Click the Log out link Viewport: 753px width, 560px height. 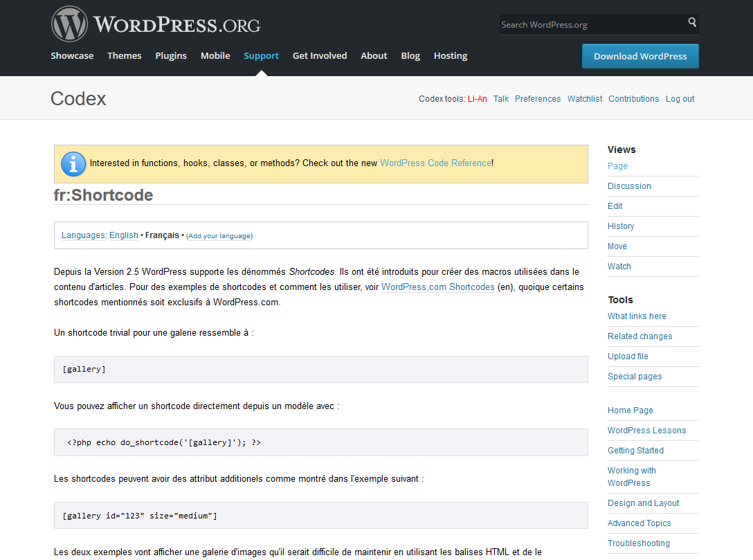pyautogui.click(x=680, y=99)
